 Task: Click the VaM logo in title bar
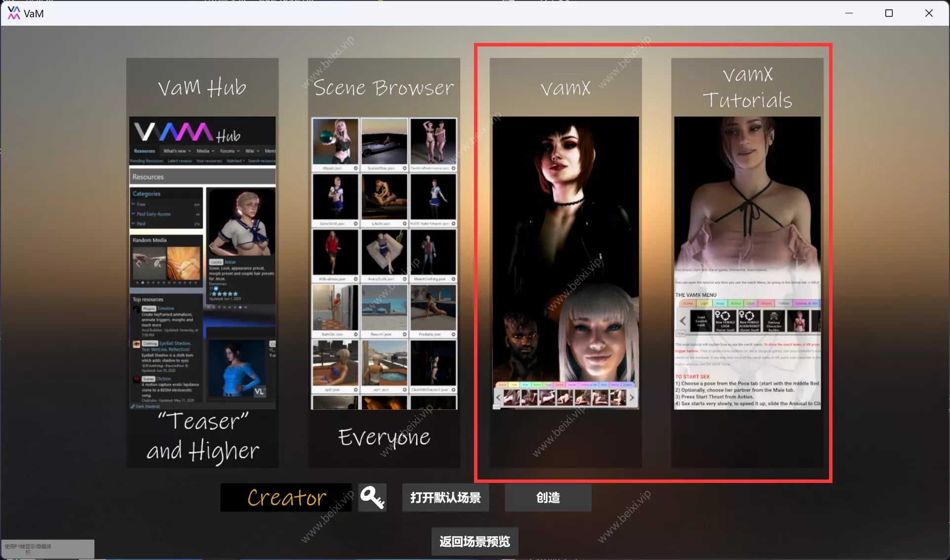(x=14, y=13)
